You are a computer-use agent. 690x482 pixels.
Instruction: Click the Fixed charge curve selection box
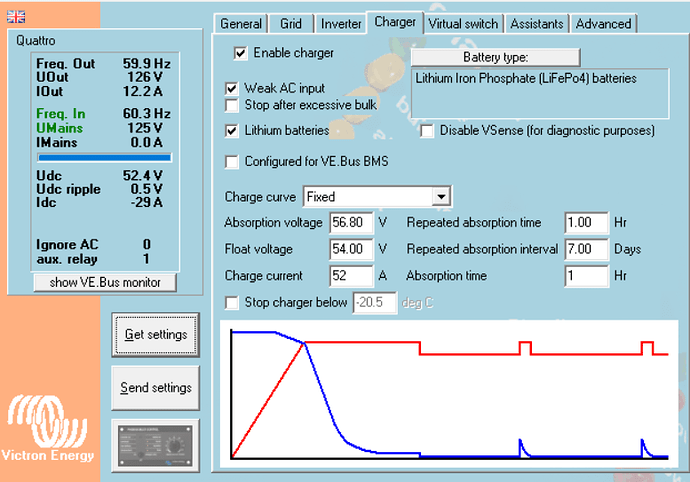(377, 196)
